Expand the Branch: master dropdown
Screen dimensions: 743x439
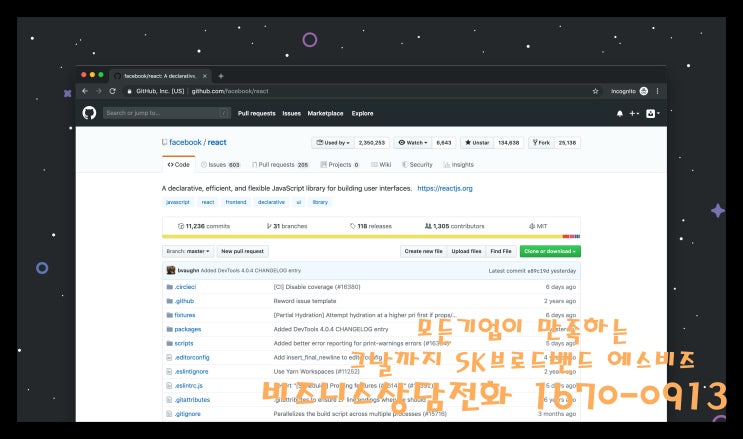(188, 251)
